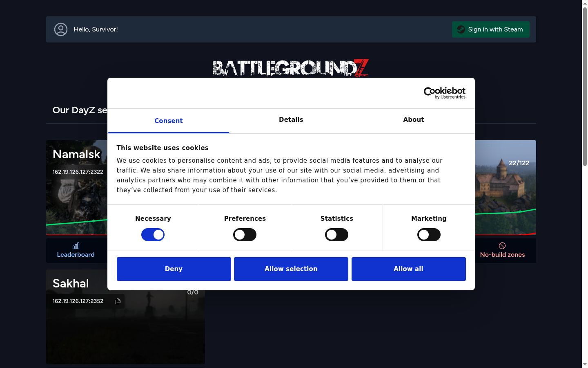This screenshot has height=368, width=588.
Task: Open the No-build zones link
Action: [502, 250]
